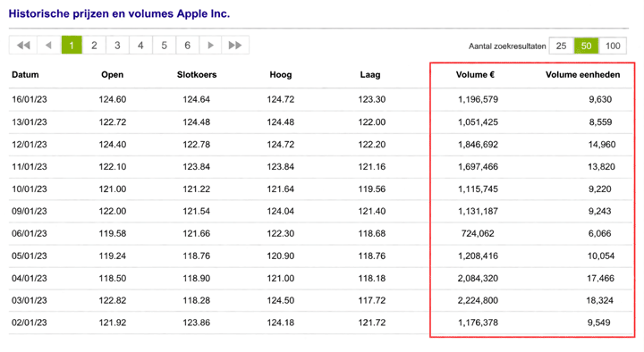Click the Volume € column header
The image size is (644, 352).
pos(475,75)
